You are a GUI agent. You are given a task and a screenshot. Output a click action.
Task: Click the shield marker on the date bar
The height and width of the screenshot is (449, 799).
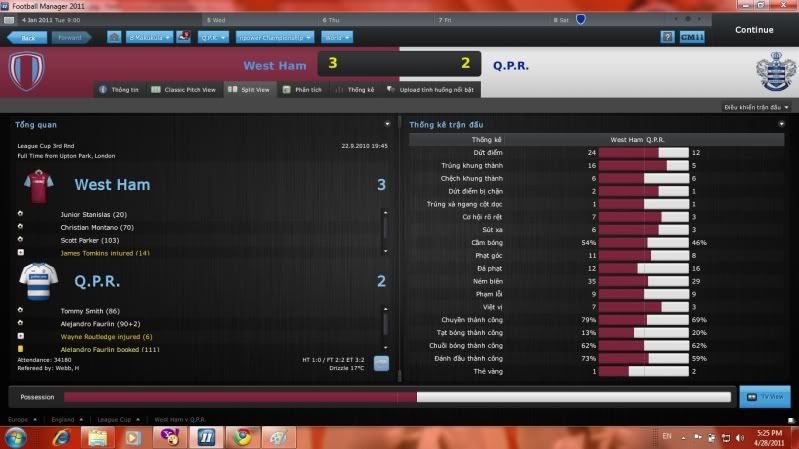coord(580,19)
